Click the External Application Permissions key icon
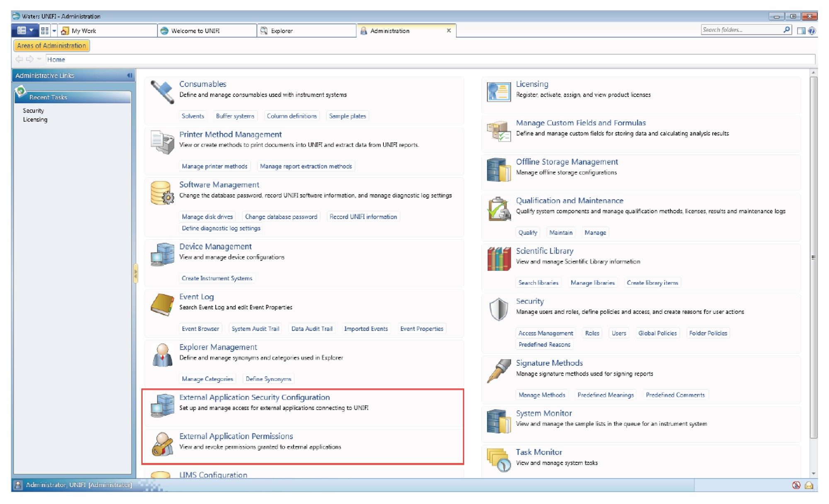 (x=162, y=444)
